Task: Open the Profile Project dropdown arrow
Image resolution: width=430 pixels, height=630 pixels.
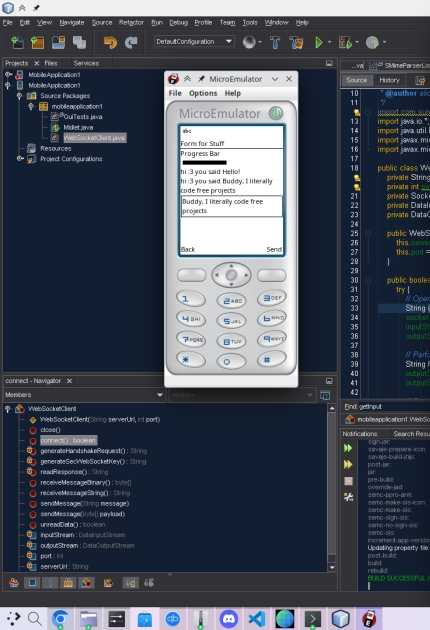Action: [384, 42]
